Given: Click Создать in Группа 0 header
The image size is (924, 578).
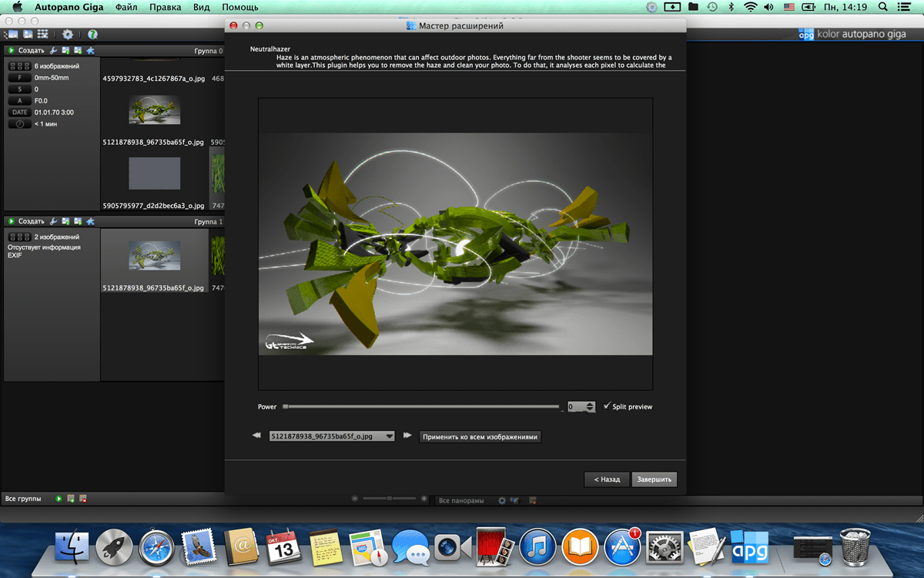Looking at the screenshot, I should point(32,51).
